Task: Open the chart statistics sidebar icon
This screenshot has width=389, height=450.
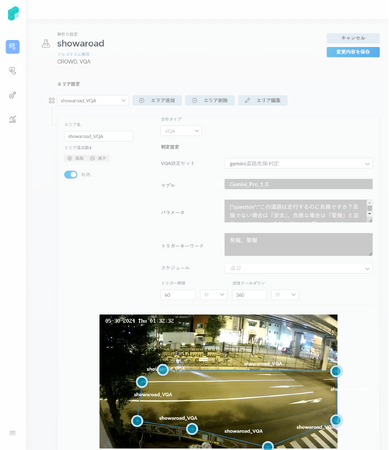Action: pyautogui.click(x=12, y=119)
